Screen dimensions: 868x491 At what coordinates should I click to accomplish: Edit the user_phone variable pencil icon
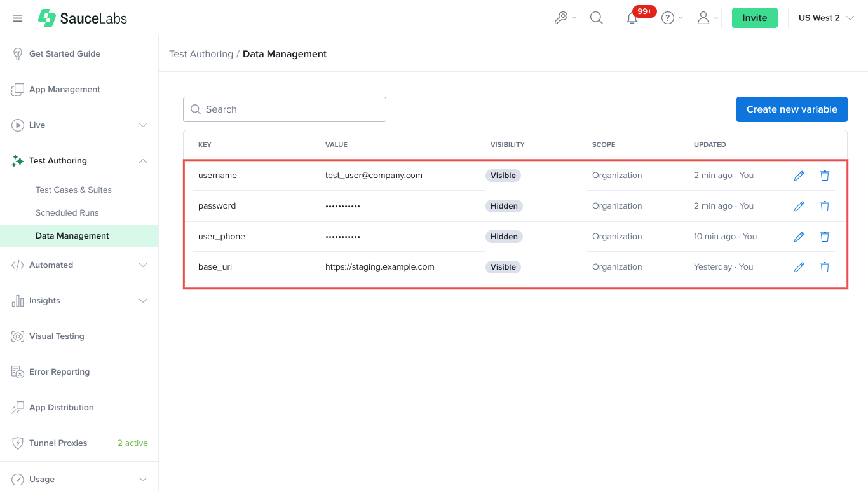[x=799, y=237]
